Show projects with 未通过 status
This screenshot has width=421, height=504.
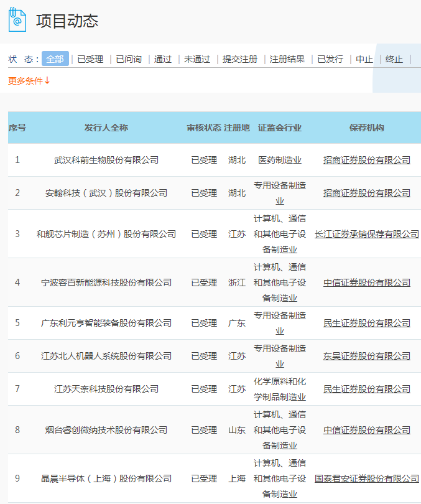pos(197,59)
